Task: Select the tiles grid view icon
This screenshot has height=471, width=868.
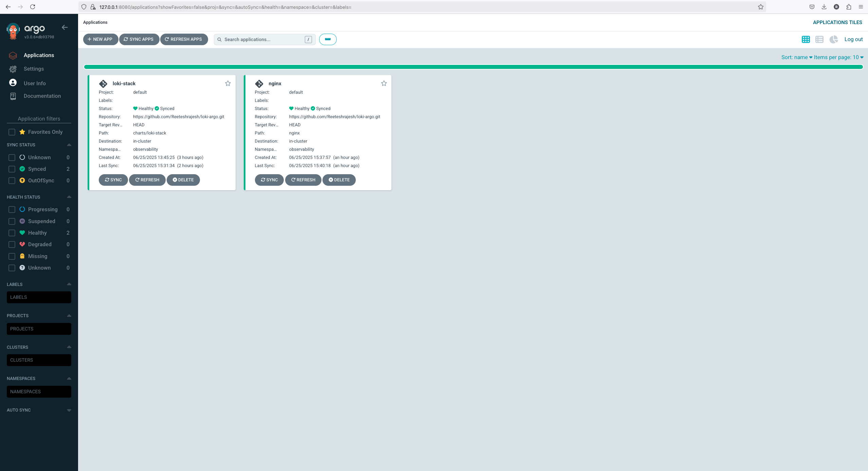Action: click(x=806, y=39)
